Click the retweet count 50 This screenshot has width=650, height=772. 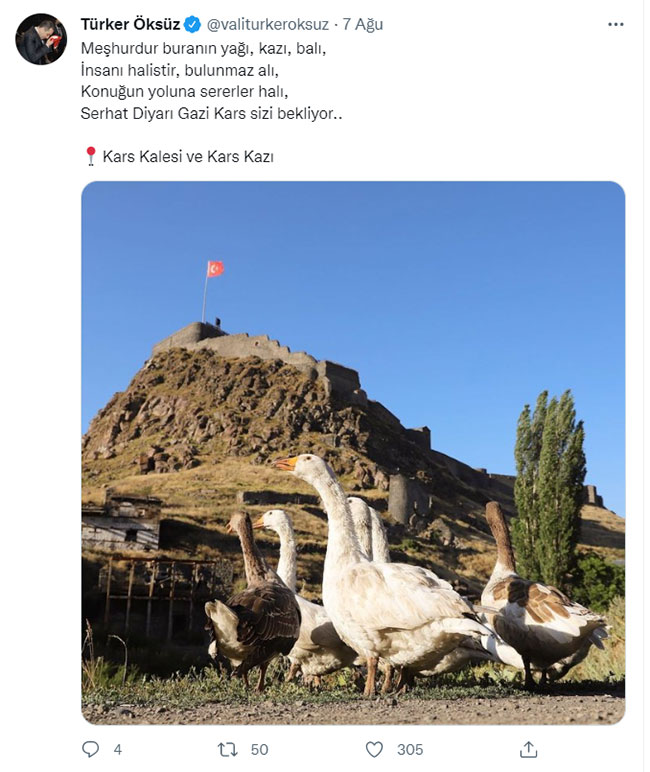coord(260,749)
